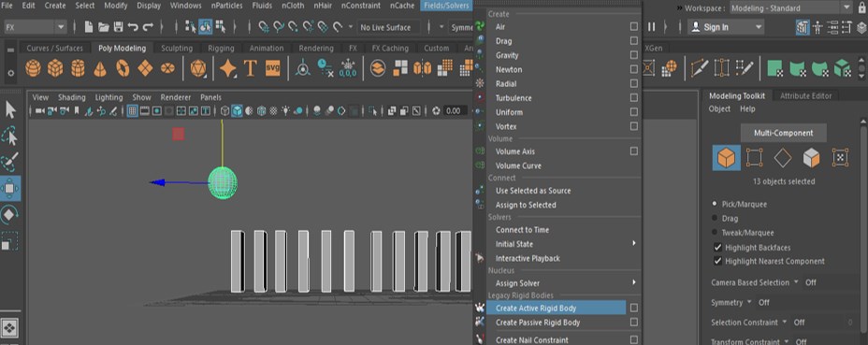Open the Air field options box

click(634, 26)
